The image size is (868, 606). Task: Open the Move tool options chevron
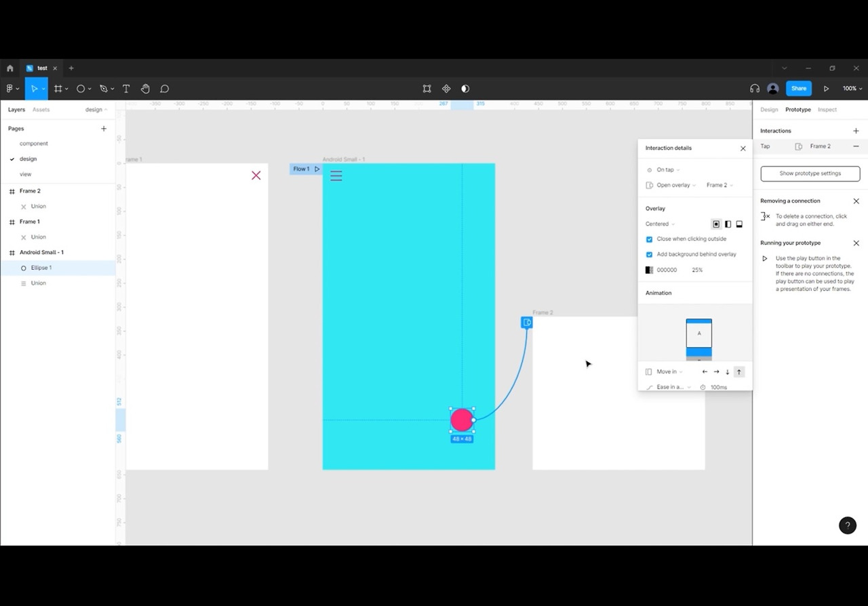43,89
